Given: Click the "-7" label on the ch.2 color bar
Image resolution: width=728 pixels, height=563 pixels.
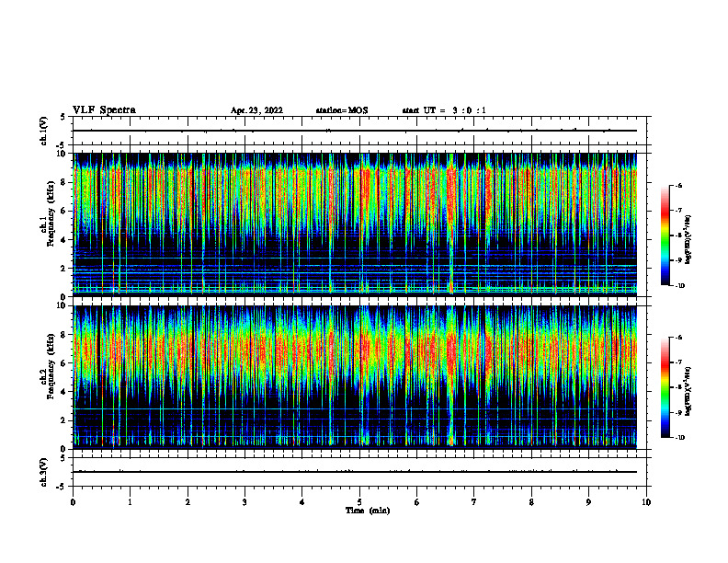Looking at the screenshot, I should (x=678, y=362).
